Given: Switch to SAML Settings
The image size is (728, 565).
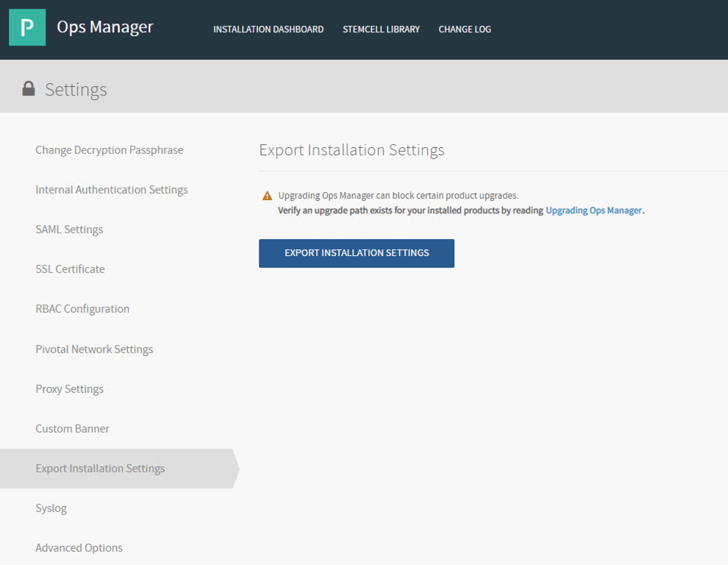Looking at the screenshot, I should pos(69,230).
